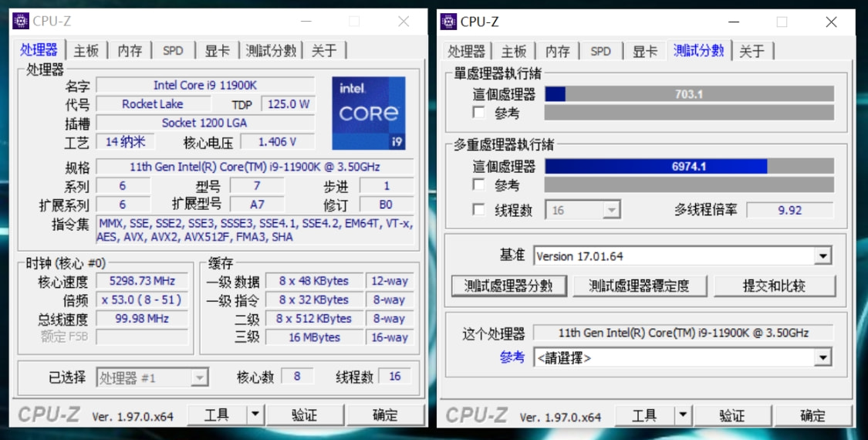Click the CPU-Z app icon in the left window title bar
Viewport: 868px width, 440px height.
21,21
